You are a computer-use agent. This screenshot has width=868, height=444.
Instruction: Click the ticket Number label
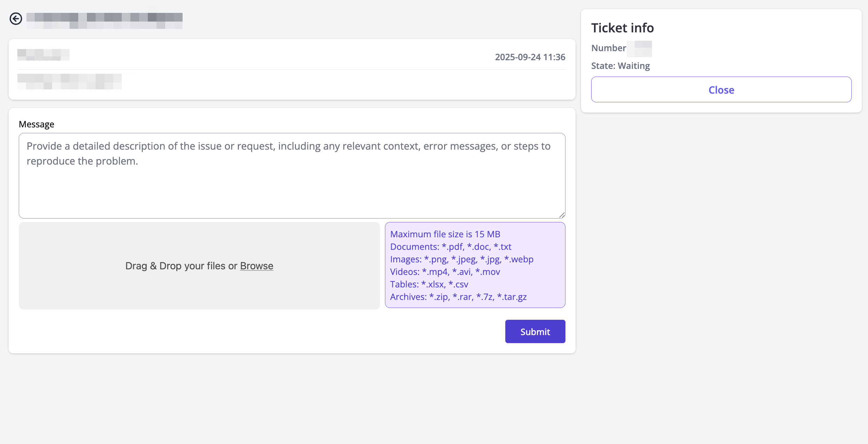click(x=609, y=48)
